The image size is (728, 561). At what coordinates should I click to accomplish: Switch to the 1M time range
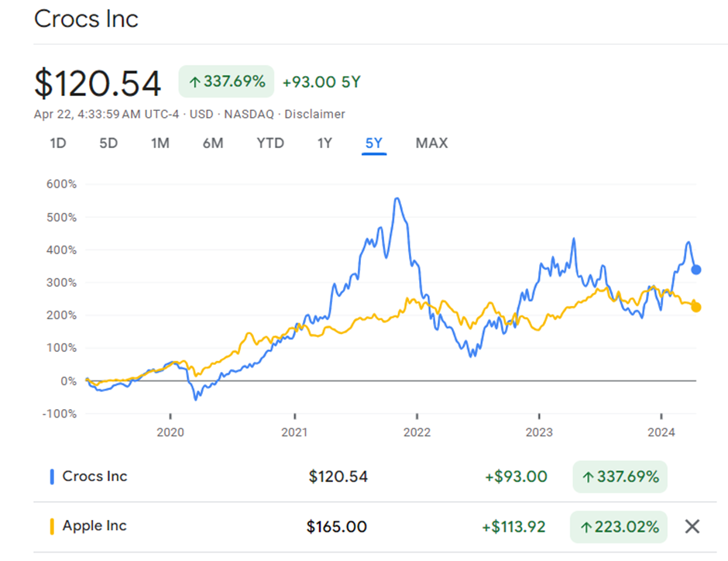160,143
